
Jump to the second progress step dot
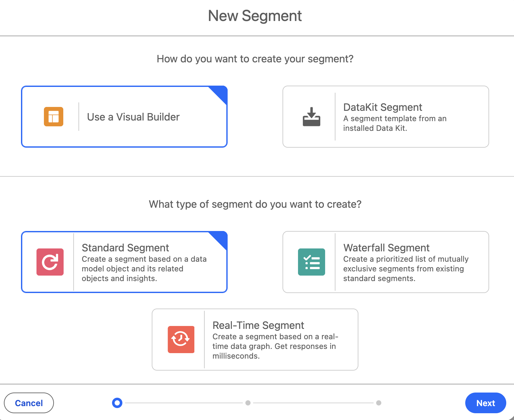[x=248, y=403]
